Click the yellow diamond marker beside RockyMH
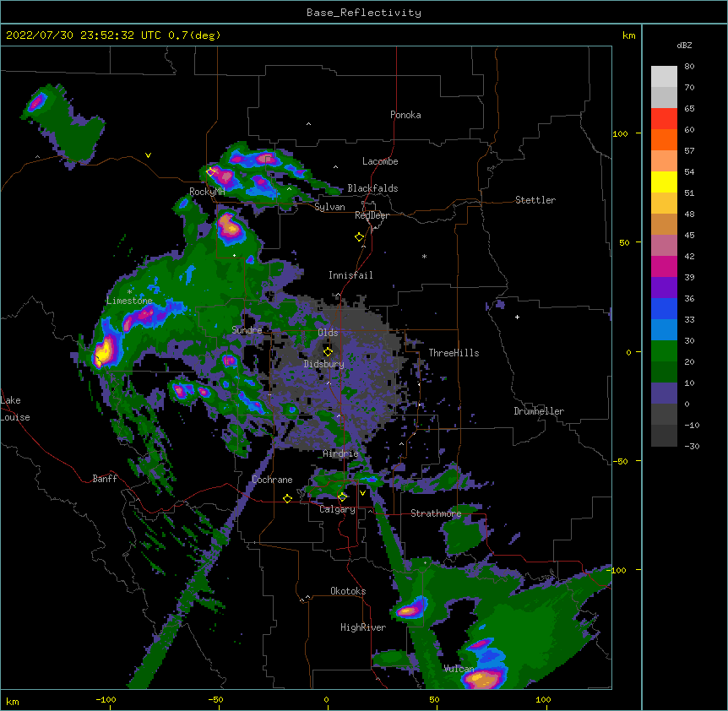The image size is (728, 711). tap(210, 172)
